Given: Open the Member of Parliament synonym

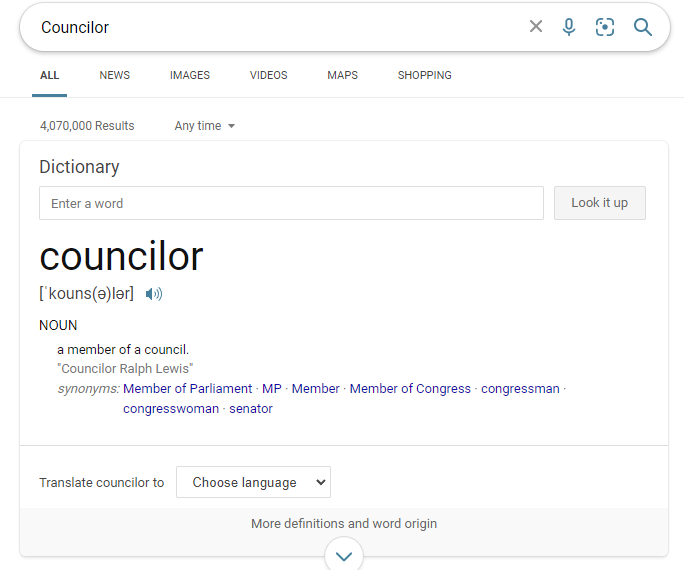Looking at the screenshot, I should (187, 388).
